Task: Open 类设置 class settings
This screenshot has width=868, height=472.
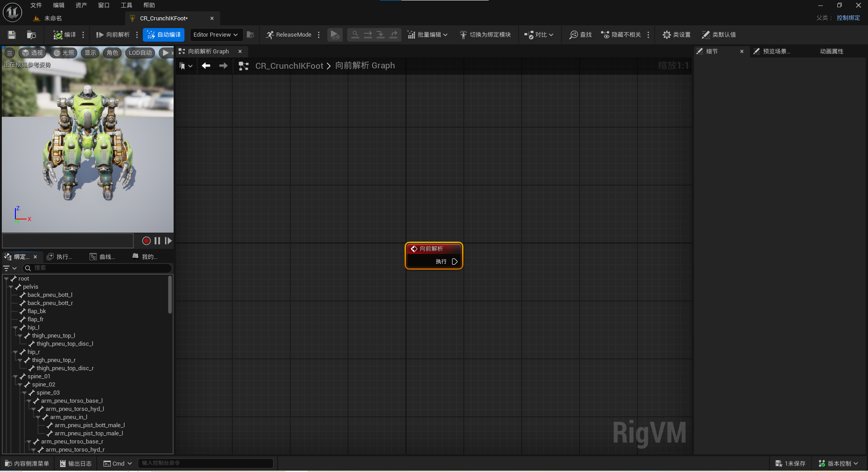Action: click(x=677, y=35)
